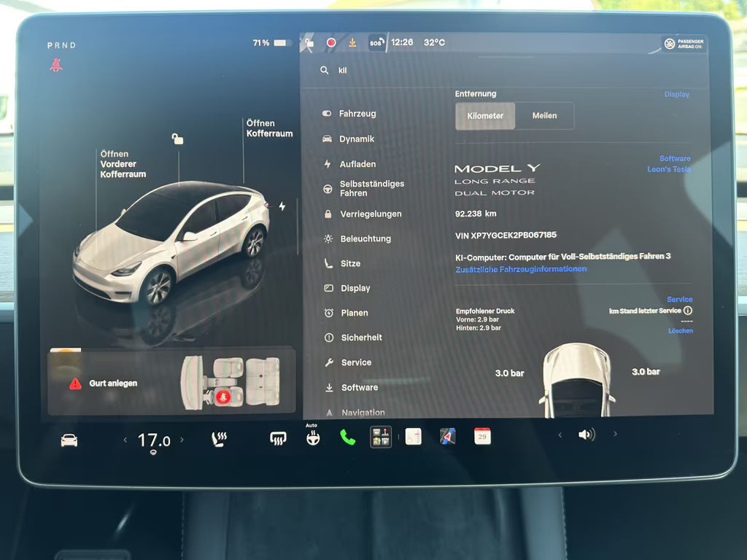Tap the speaker volume icon
The height and width of the screenshot is (560, 747).
587,435
